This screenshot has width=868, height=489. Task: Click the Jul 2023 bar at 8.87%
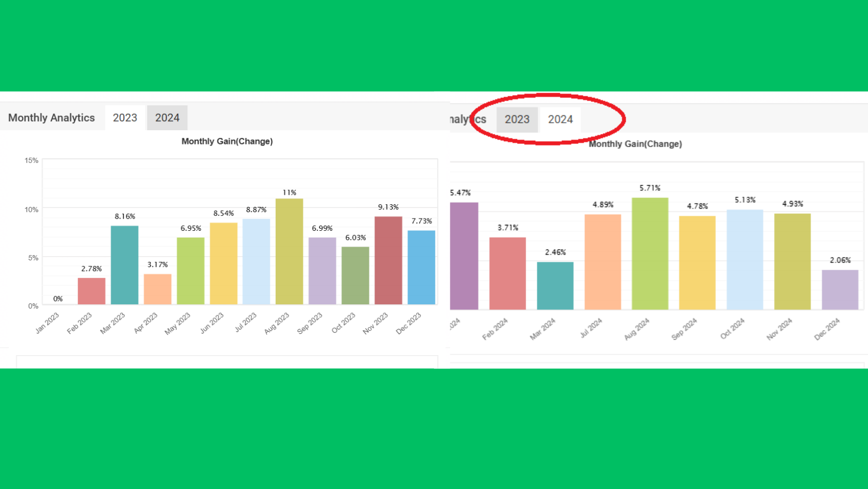(x=256, y=261)
